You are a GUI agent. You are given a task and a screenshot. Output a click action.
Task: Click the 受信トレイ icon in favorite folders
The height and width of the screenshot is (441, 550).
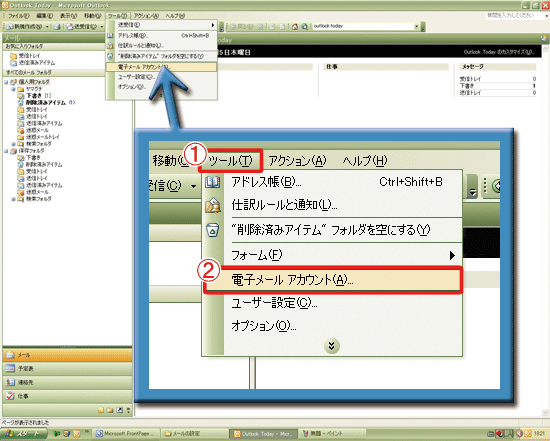tap(14, 56)
